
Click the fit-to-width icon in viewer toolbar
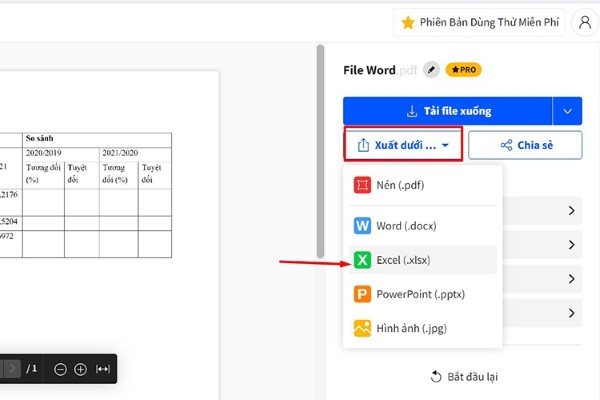tap(103, 369)
